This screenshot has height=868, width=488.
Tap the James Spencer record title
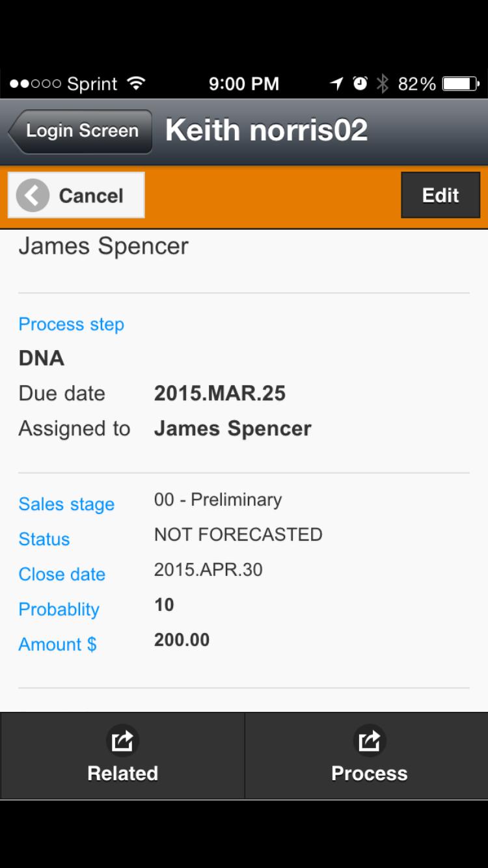tap(103, 246)
